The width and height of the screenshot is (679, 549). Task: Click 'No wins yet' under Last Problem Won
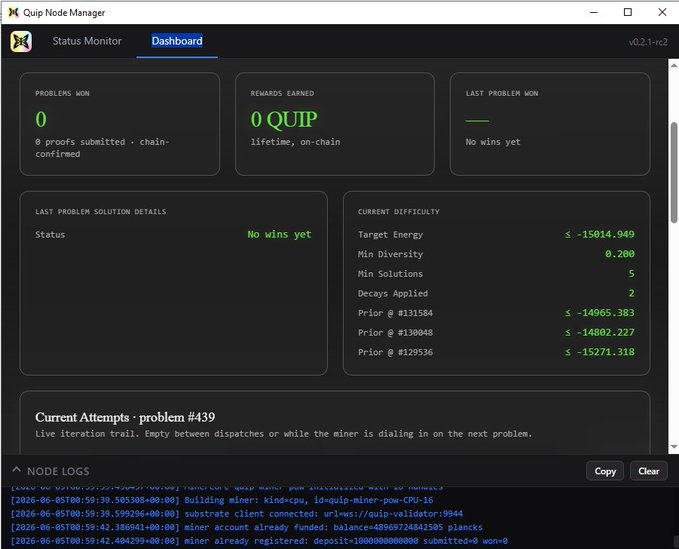pyautogui.click(x=493, y=142)
